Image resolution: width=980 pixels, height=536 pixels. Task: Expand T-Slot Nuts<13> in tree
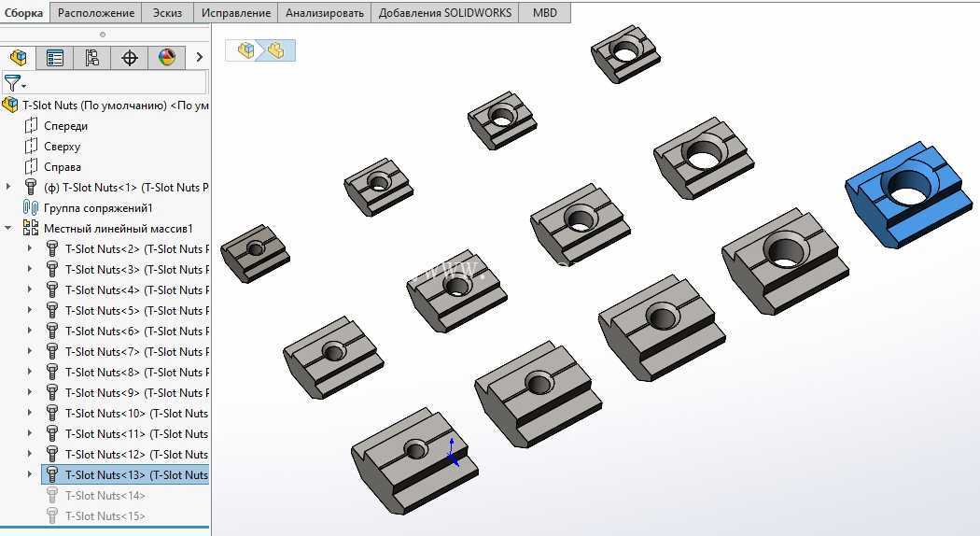[x=29, y=474]
